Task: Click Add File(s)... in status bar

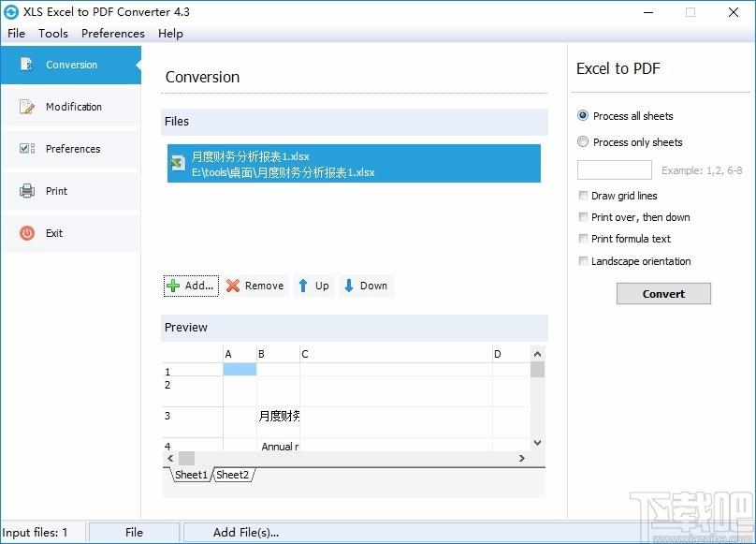Action: click(246, 533)
